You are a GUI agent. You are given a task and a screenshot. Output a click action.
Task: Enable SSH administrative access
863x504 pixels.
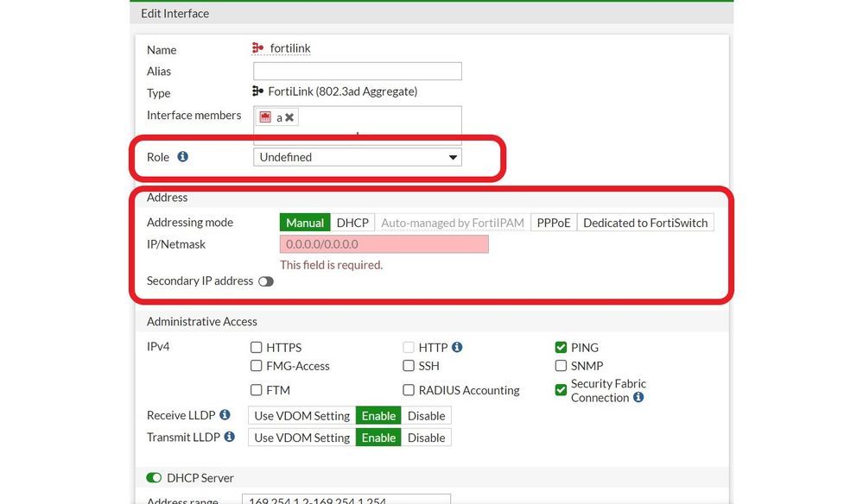point(409,366)
